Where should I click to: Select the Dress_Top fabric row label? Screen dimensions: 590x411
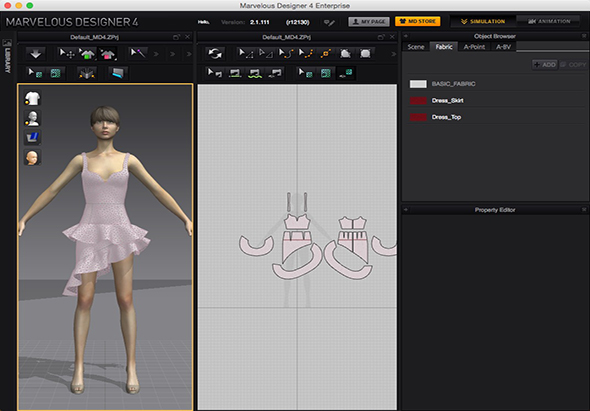[446, 117]
